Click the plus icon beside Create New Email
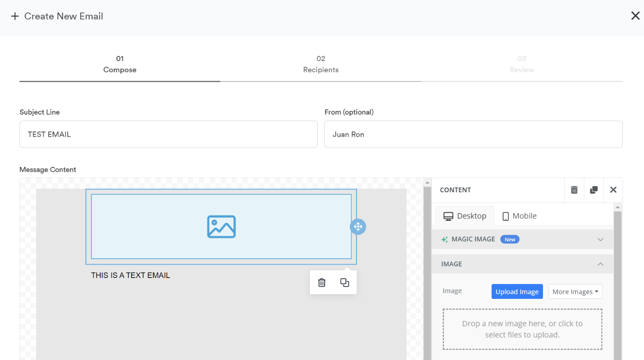Screen dimensions: 644x360 pos(15,16)
